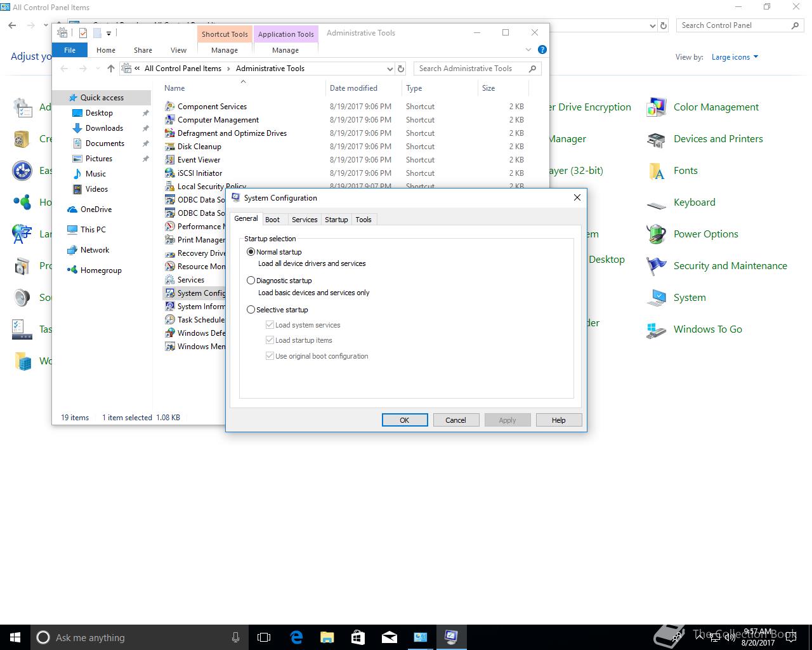Viewport: 812px width, 650px height.
Task: Expand Control Panel address bar dropdown
Action: click(x=653, y=26)
